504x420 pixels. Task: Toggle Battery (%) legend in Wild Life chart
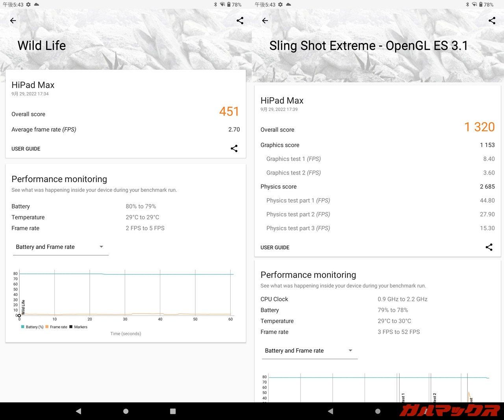(x=32, y=327)
